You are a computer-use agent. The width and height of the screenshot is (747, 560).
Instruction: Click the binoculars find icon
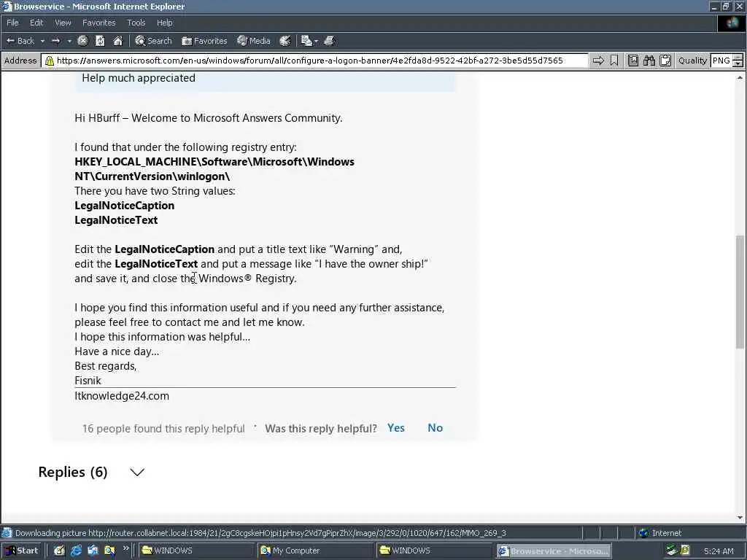click(x=649, y=61)
